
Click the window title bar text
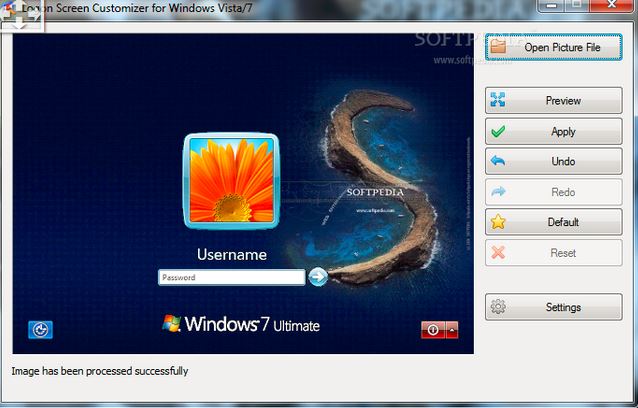point(137,8)
